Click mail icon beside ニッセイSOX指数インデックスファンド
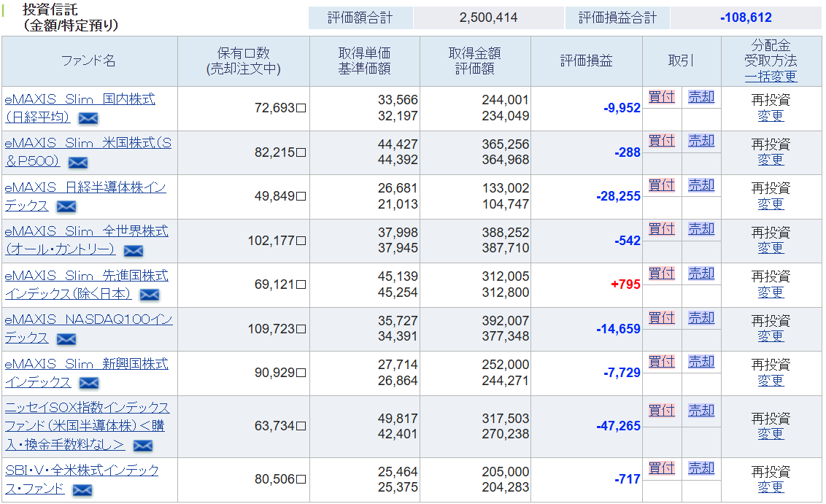Viewport: 826px width, 504px height. click(x=143, y=446)
